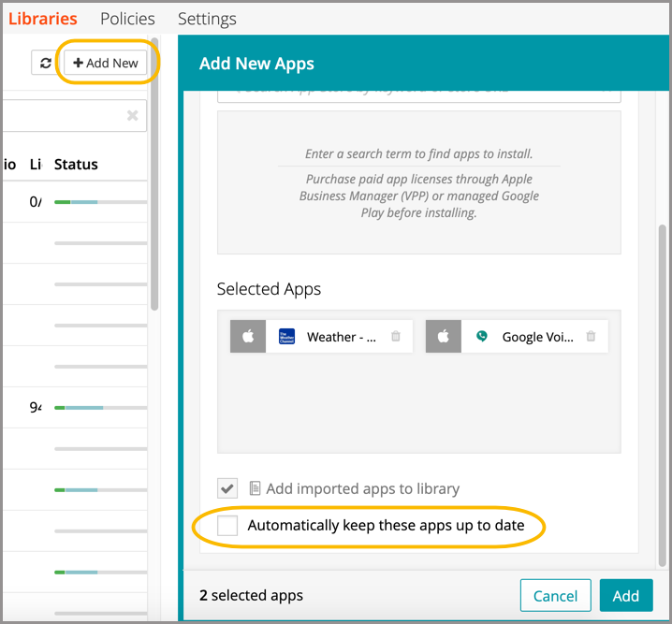This screenshot has width=672, height=624.
Task: Enable Automatically keep these apps up to date
Action: coord(227,526)
